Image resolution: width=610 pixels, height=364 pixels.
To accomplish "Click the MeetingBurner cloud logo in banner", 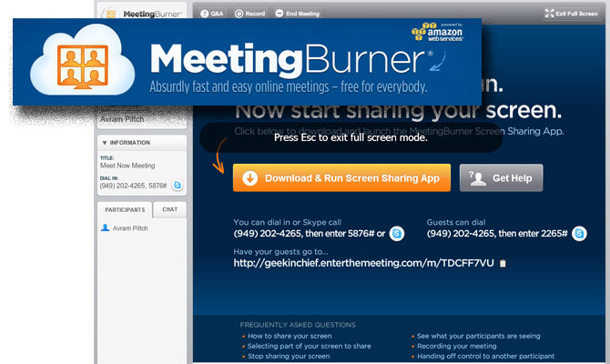I will coord(83,60).
